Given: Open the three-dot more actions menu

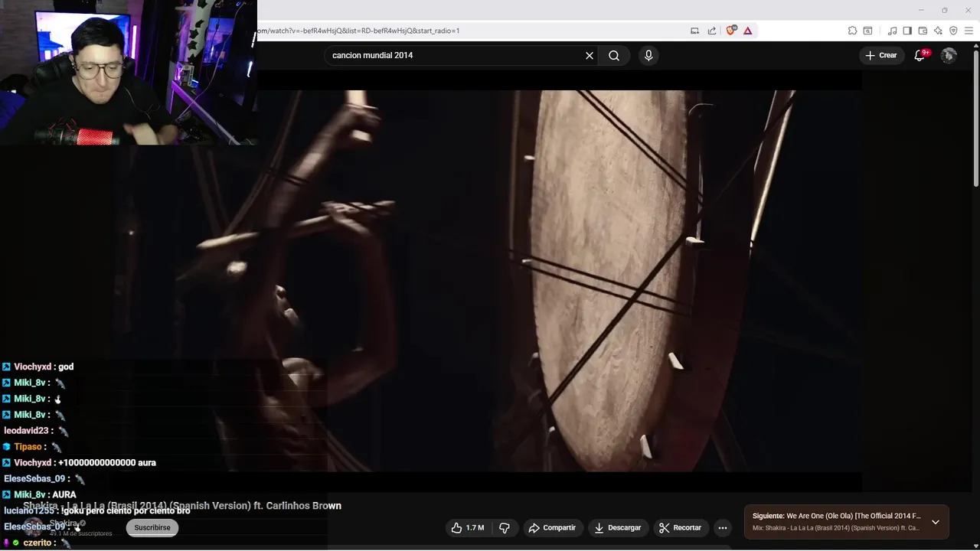Looking at the screenshot, I should point(722,527).
